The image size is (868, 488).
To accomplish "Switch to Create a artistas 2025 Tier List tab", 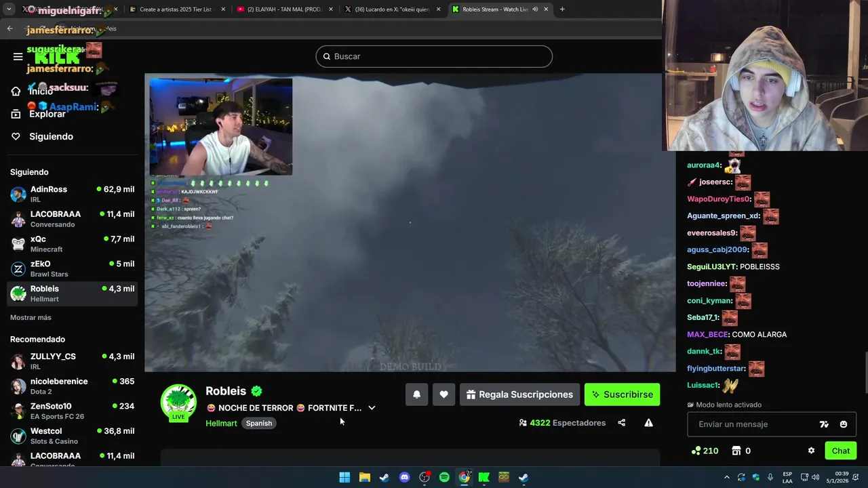I will (x=176, y=9).
